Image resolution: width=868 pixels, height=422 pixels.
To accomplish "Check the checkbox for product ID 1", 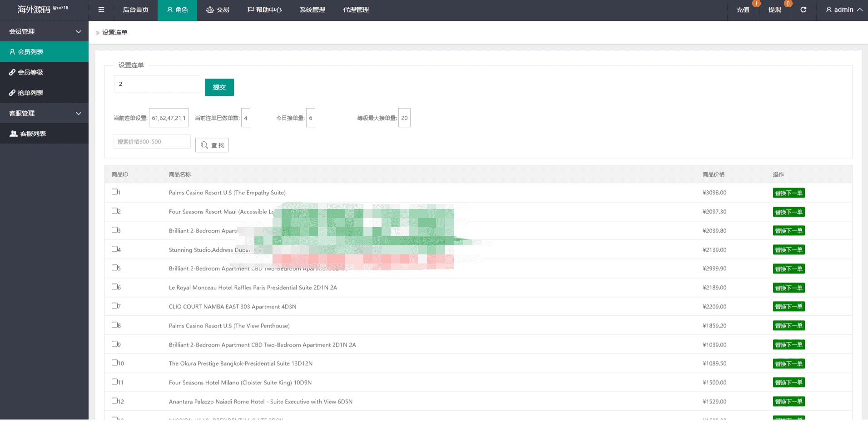I will point(115,192).
